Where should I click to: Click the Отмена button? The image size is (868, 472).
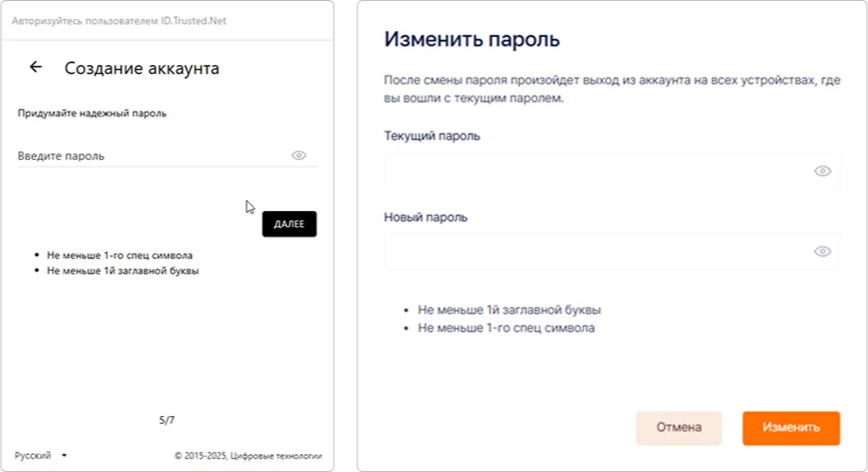[x=678, y=428]
